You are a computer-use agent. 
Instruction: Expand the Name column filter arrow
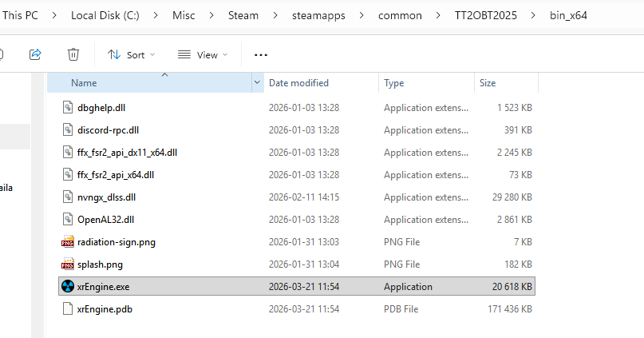[257, 83]
